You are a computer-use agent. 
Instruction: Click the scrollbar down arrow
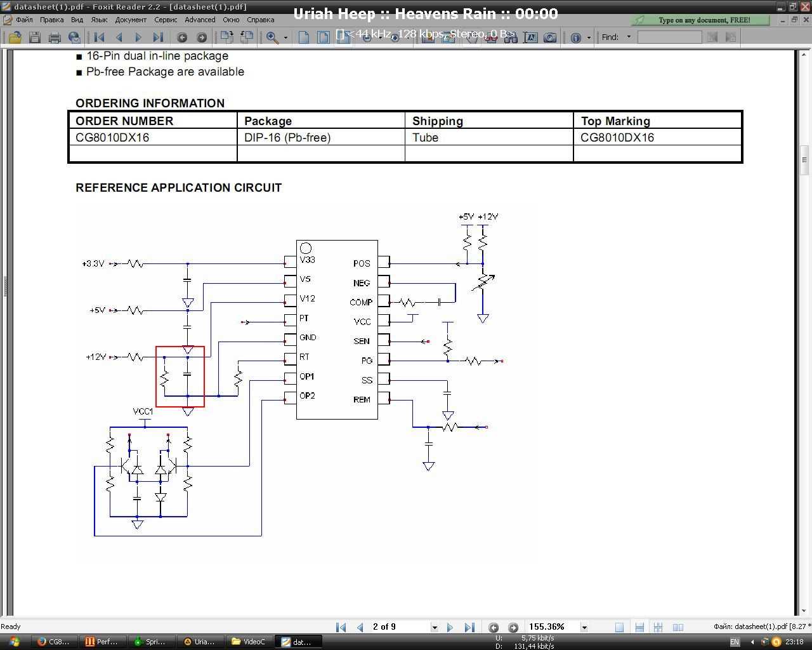(804, 611)
